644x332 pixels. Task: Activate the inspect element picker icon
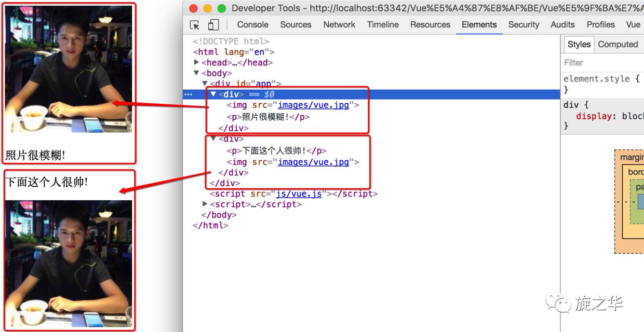point(195,25)
